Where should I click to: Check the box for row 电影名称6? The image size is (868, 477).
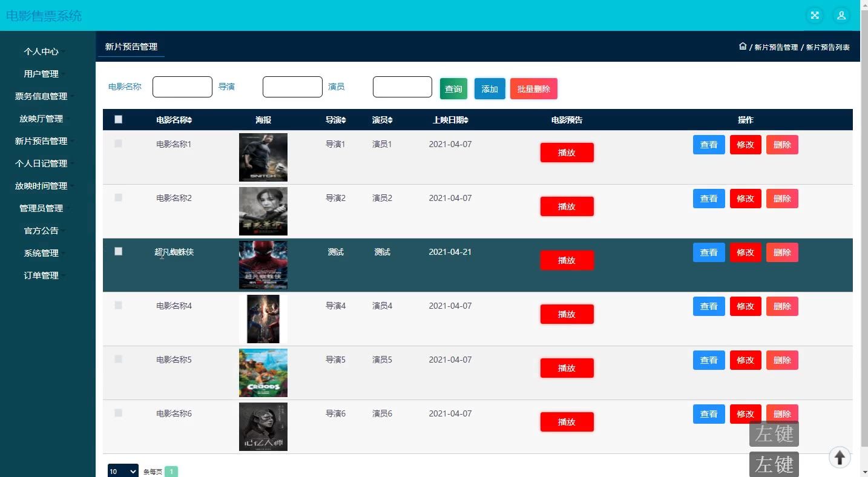pos(119,413)
